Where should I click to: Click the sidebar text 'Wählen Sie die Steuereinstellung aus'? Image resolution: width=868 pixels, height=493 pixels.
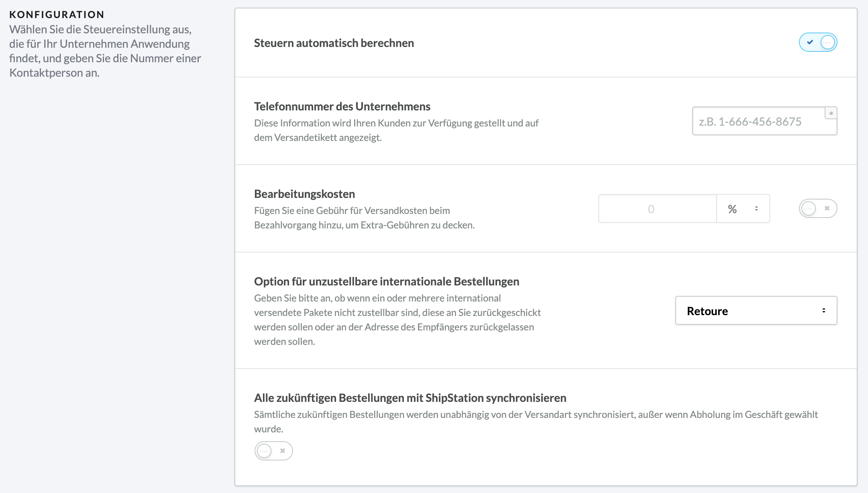pos(105,51)
